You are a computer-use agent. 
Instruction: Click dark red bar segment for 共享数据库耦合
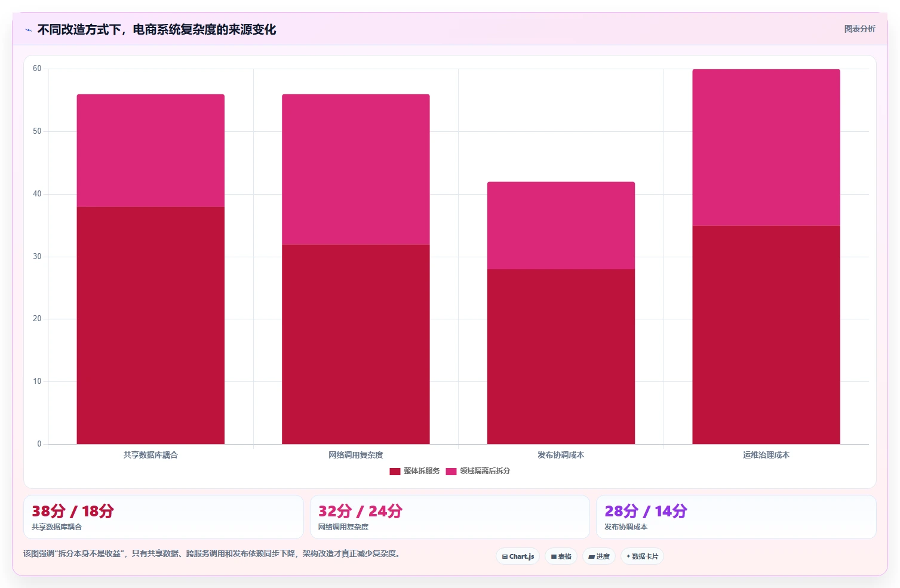click(150, 325)
